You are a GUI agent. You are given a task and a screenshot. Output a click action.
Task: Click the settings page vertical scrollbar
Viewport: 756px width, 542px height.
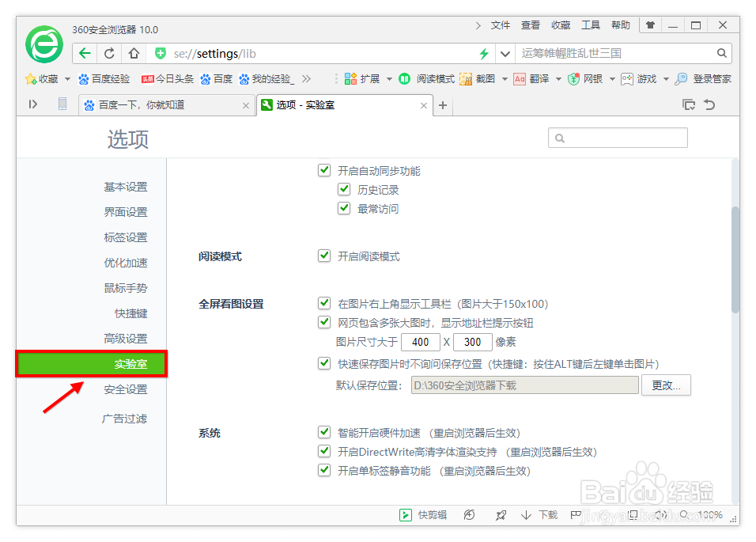[x=735, y=260]
